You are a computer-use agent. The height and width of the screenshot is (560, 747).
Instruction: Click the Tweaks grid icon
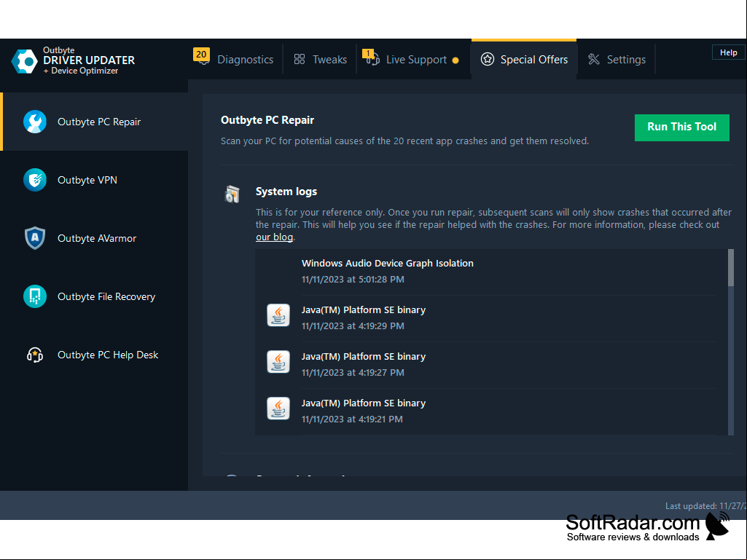tap(300, 60)
